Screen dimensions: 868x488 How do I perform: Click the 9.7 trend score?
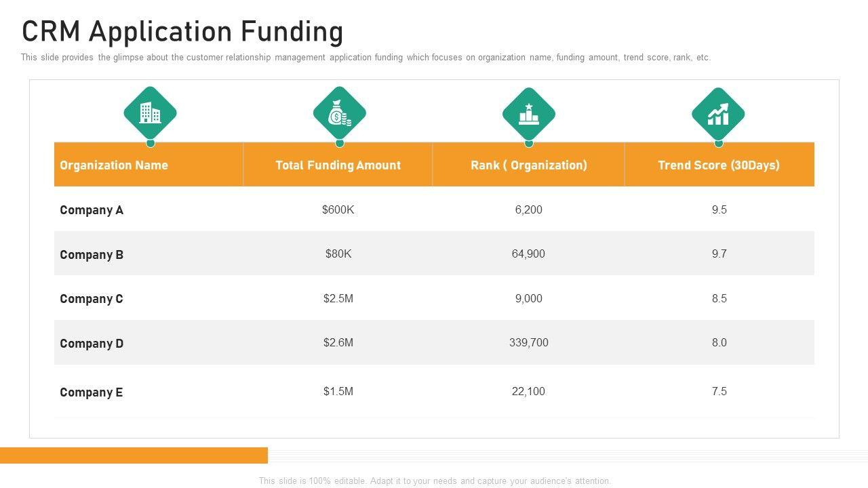coord(719,253)
